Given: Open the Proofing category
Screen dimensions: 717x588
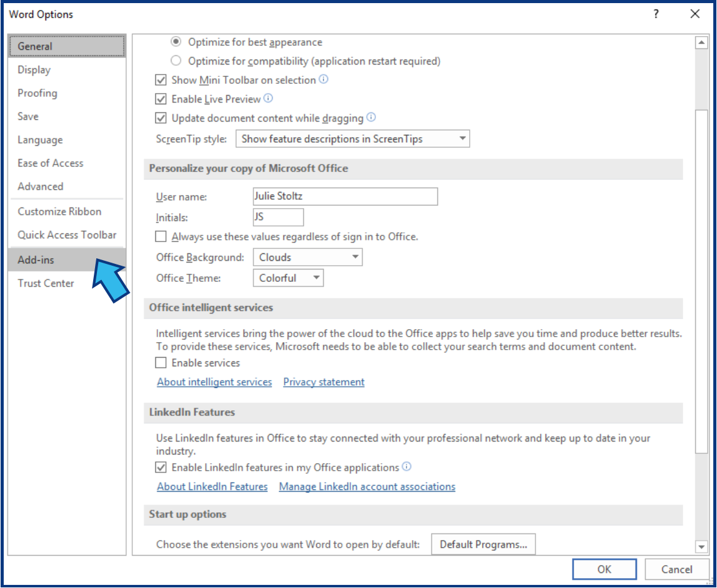Looking at the screenshot, I should [66, 93].
